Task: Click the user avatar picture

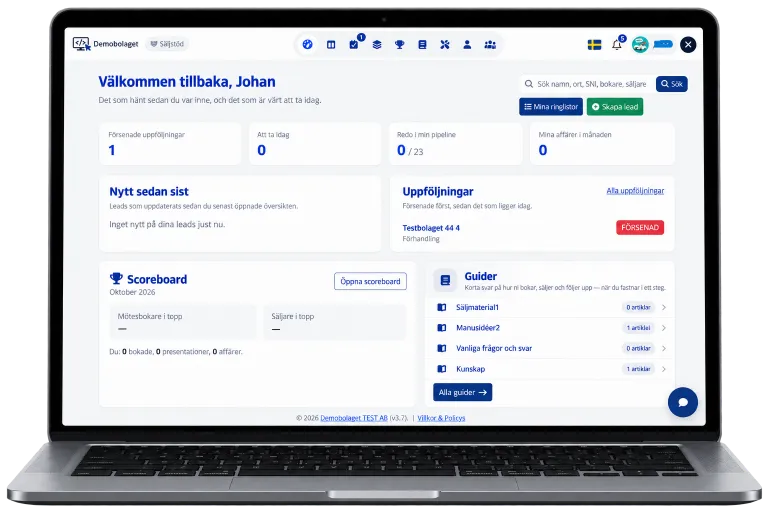Action: click(x=640, y=45)
